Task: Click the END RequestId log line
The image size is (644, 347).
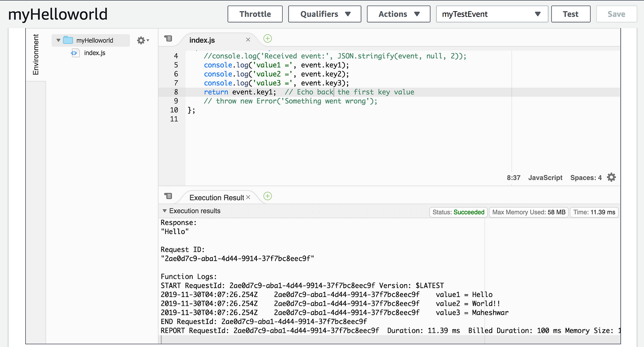Action: point(264,322)
